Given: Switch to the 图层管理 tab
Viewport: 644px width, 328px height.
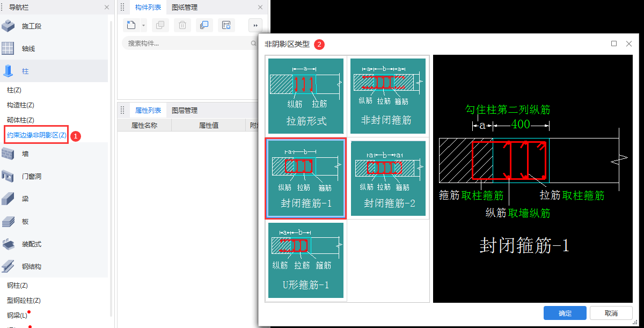Looking at the screenshot, I should [185, 110].
